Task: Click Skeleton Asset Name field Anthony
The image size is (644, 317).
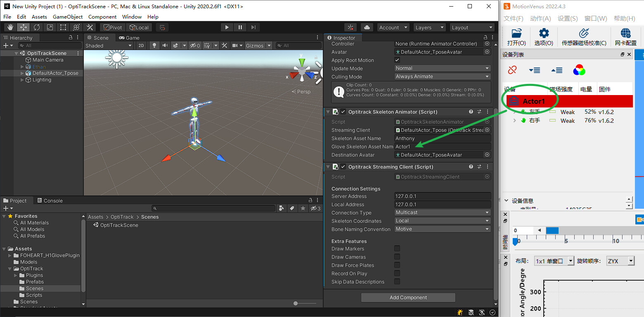Action: point(443,138)
